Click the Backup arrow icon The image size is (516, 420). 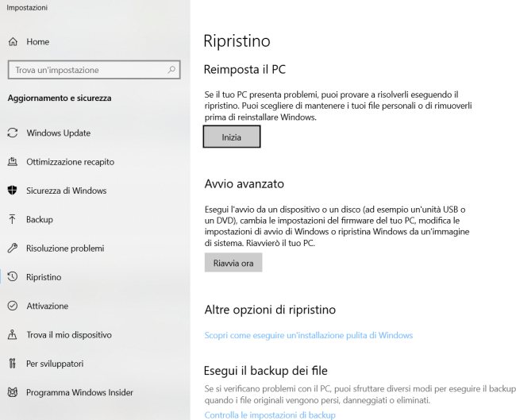pos(12,219)
